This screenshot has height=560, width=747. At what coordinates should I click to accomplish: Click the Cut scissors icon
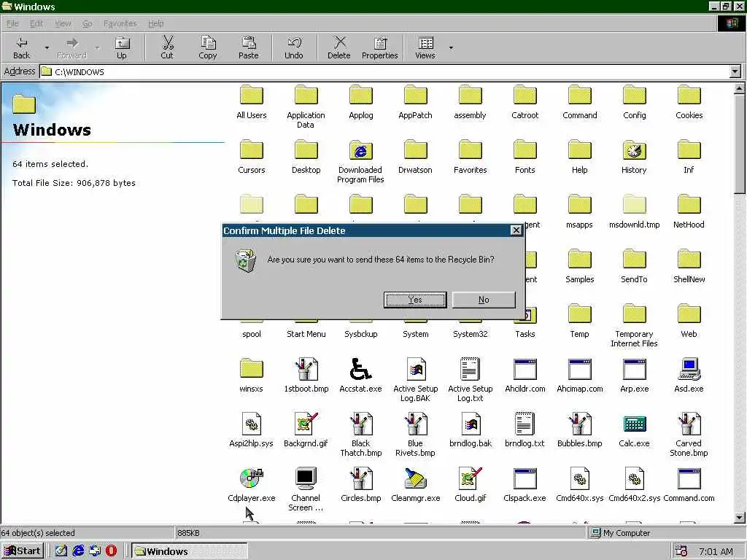click(167, 43)
